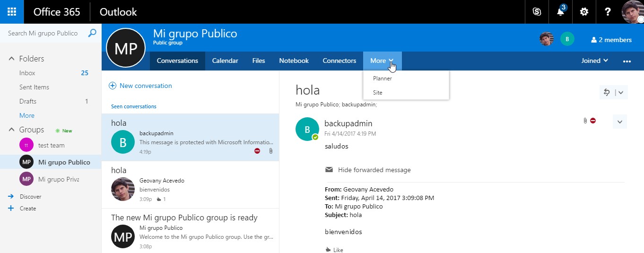The image size is (644, 253).
Task: Open the hola conversation from backupadmin
Action: point(190,137)
